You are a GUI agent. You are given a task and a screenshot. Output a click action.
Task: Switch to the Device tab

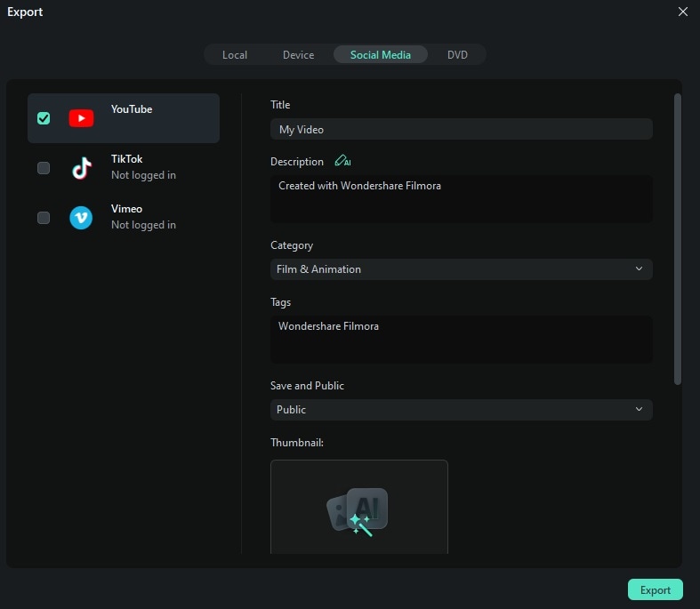[x=298, y=55]
